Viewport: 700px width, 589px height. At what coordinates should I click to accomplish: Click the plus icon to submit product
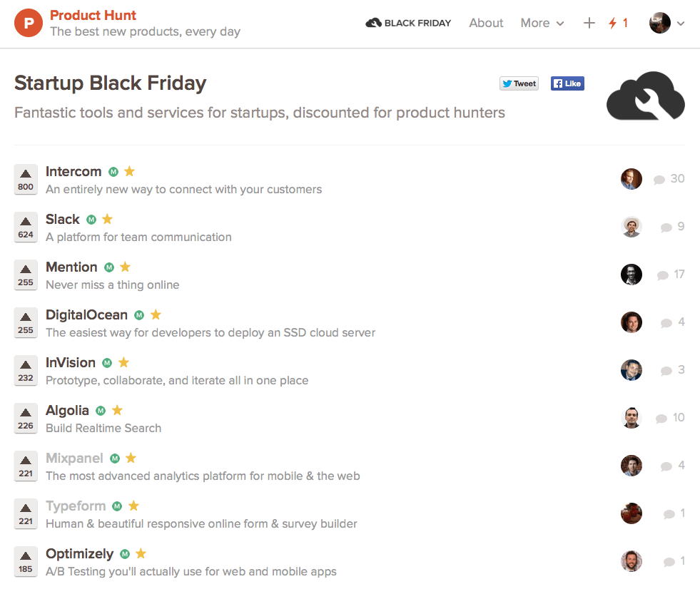589,23
